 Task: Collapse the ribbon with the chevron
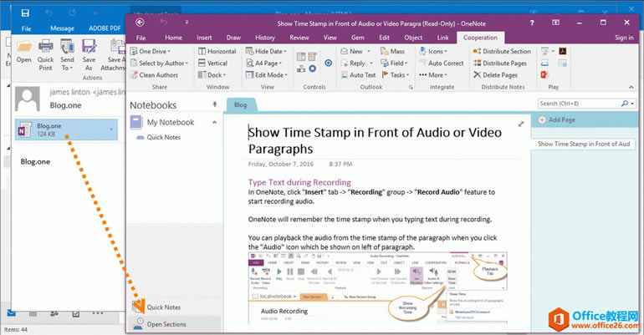coord(631,87)
